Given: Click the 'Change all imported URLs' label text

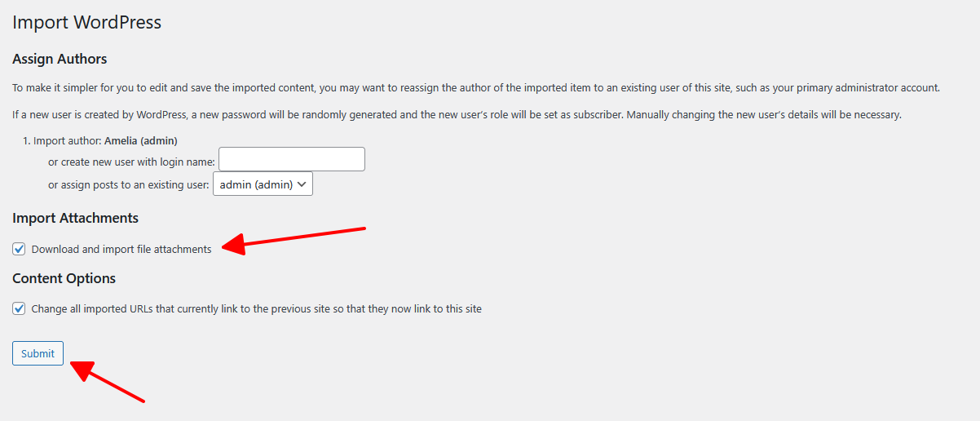Looking at the screenshot, I should click(x=256, y=309).
